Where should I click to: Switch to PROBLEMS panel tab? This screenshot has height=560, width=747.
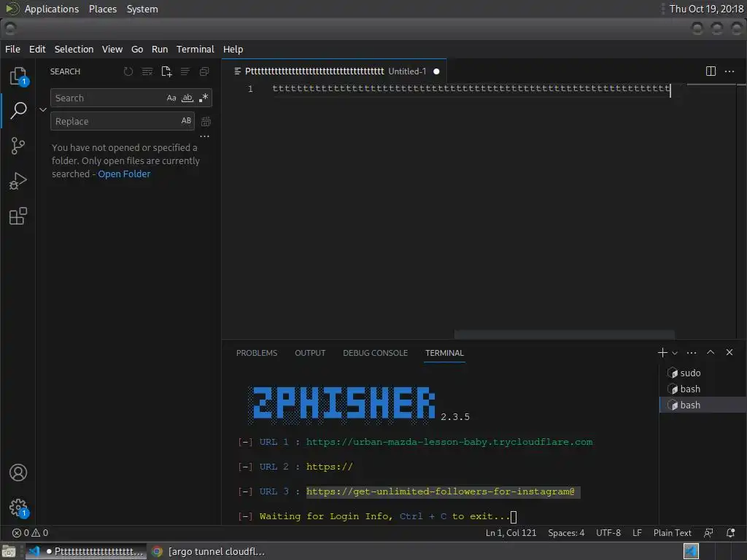(256, 353)
